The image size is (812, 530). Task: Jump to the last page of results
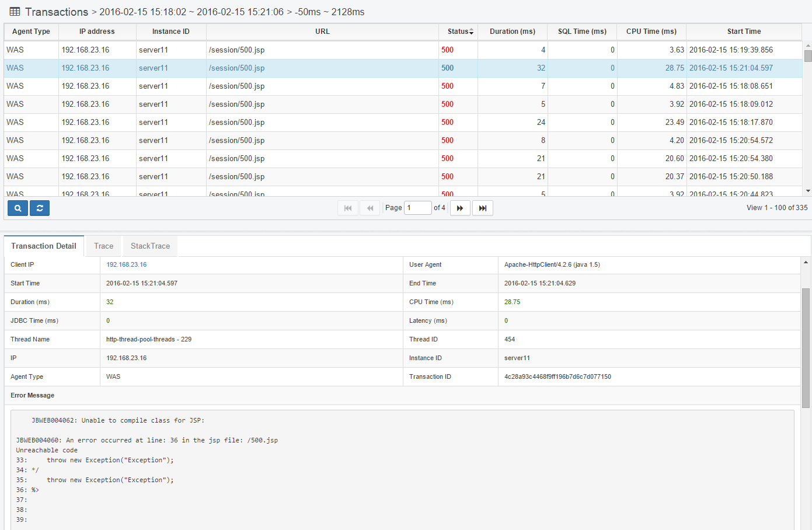click(483, 208)
